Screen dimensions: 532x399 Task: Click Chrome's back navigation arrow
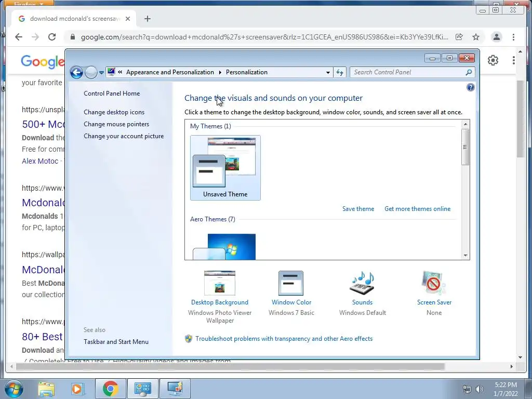19,37
